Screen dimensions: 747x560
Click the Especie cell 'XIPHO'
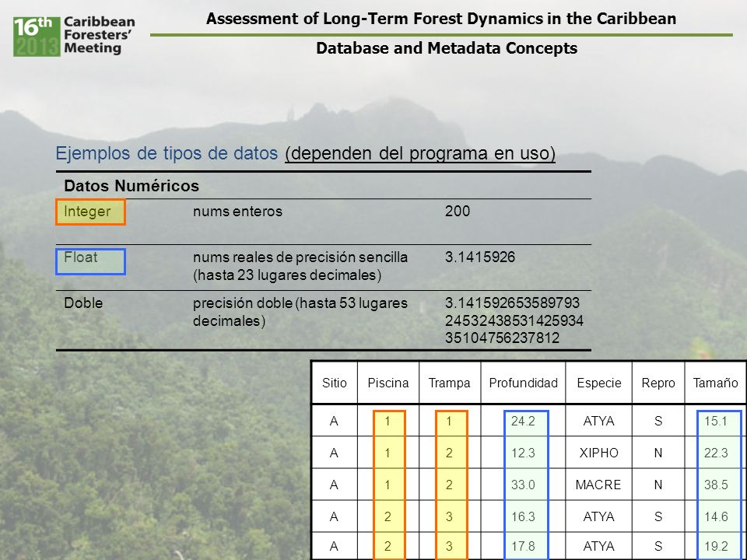click(x=599, y=453)
